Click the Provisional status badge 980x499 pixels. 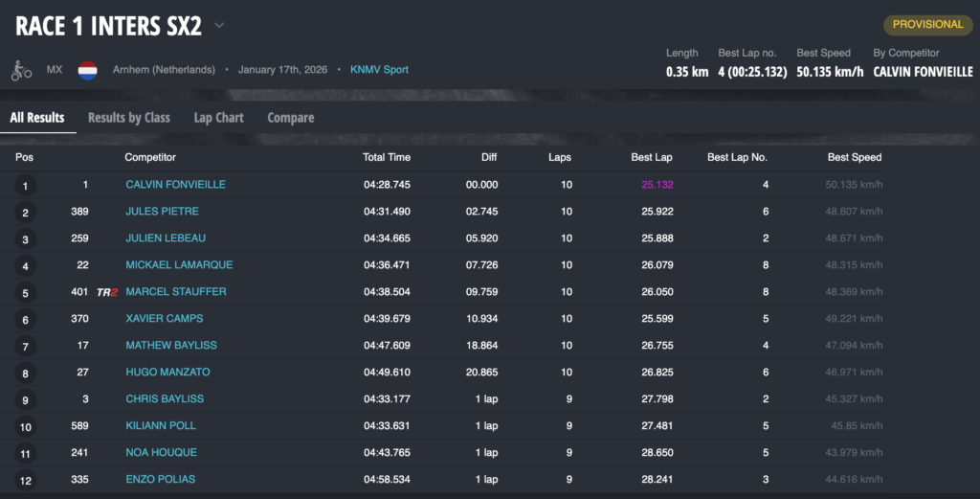coord(927,25)
